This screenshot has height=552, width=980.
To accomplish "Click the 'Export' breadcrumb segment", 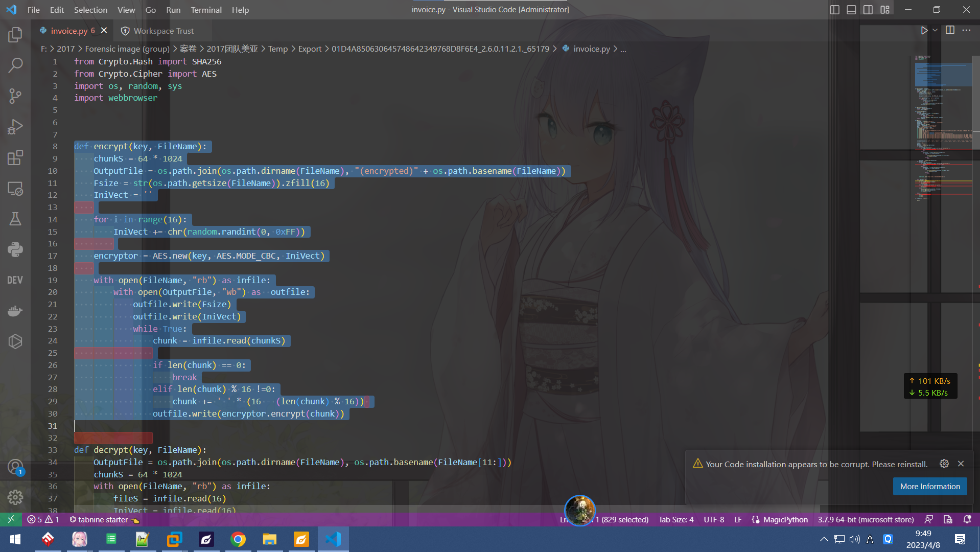I will pos(310,49).
